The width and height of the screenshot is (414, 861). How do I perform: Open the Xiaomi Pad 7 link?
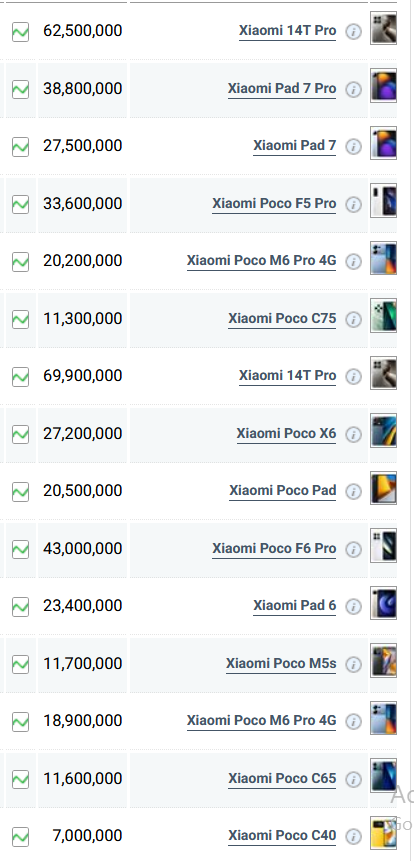point(294,146)
